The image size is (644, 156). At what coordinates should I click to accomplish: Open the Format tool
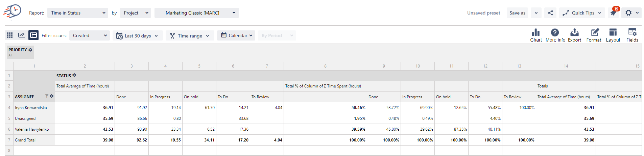(594, 35)
